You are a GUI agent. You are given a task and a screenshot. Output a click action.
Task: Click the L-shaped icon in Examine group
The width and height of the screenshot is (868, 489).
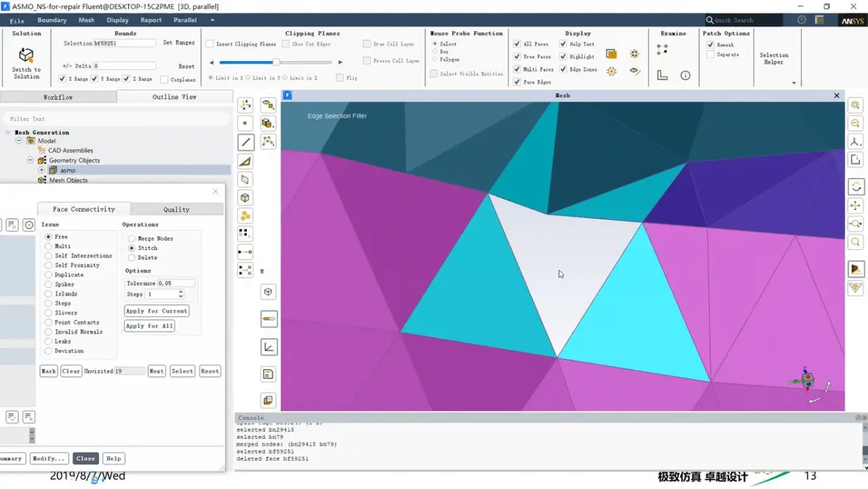[662, 75]
